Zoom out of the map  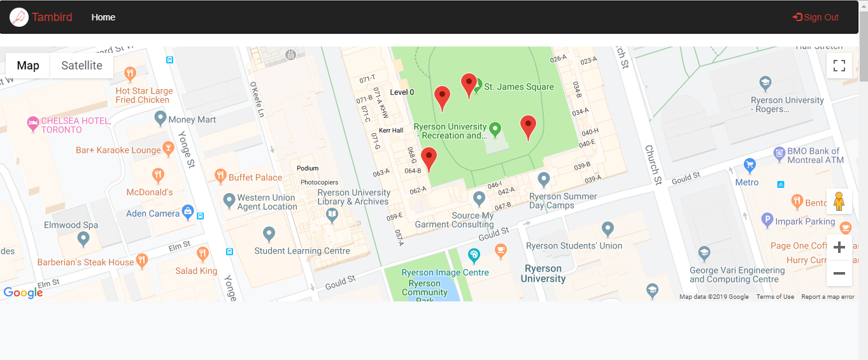coord(839,273)
